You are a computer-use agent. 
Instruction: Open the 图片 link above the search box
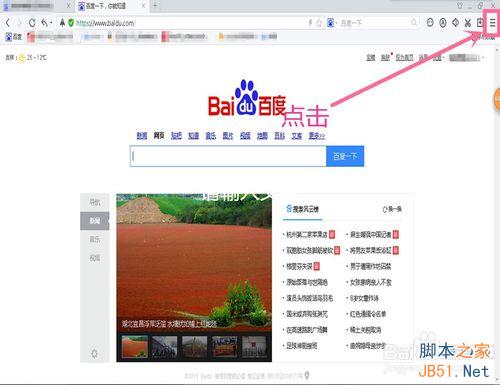click(228, 135)
